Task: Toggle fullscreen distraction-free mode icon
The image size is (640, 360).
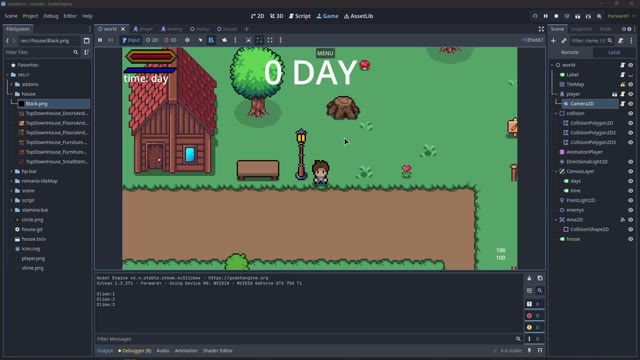Action: 541,29
